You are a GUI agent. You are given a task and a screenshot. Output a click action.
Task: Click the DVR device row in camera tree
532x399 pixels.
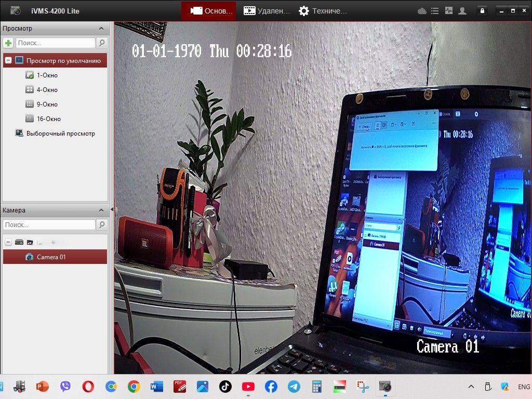tap(55, 242)
